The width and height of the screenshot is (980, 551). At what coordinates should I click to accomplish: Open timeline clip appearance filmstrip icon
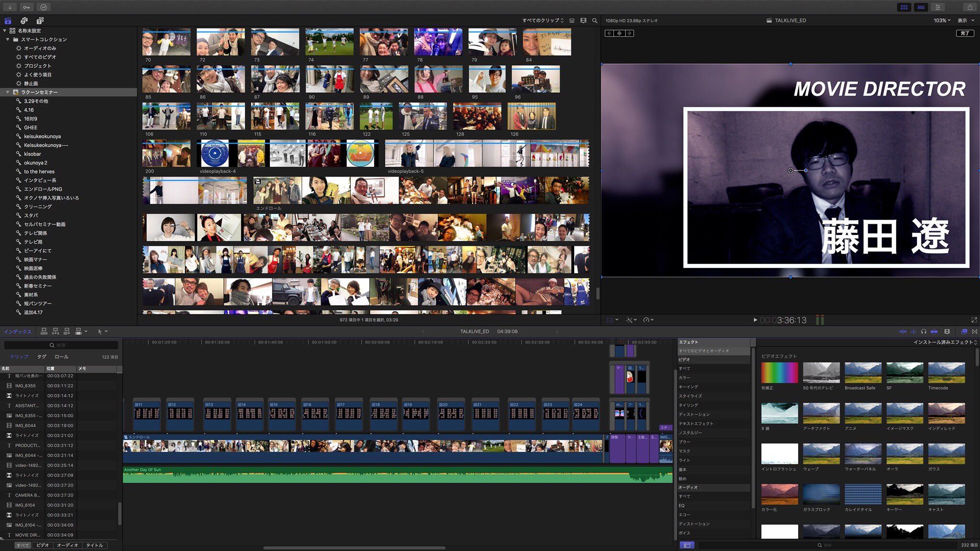pyautogui.click(x=947, y=331)
